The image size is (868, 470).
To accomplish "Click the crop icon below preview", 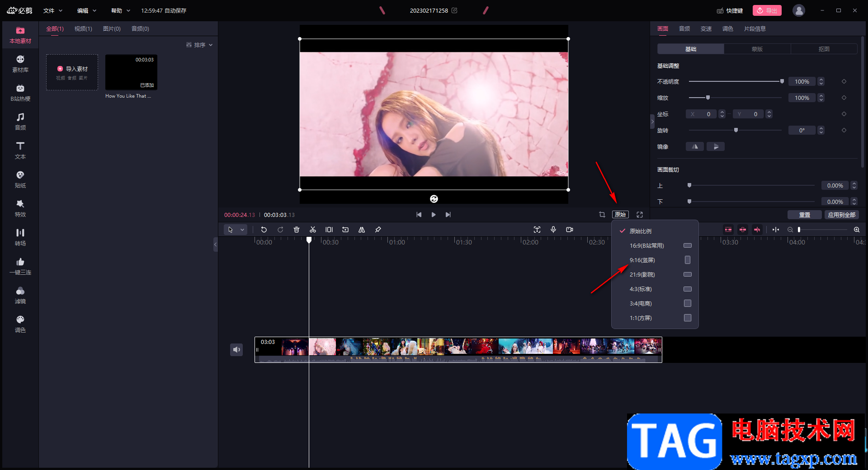I will click(602, 215).
